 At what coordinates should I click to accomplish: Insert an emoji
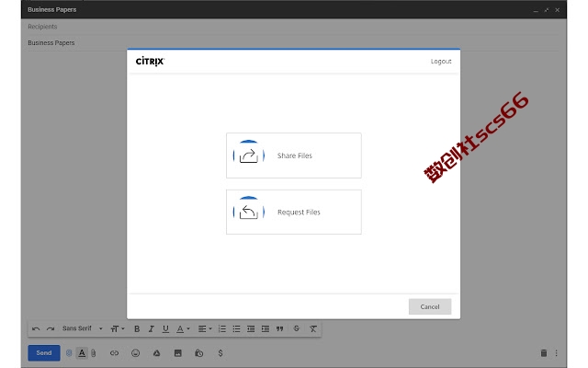135,353
